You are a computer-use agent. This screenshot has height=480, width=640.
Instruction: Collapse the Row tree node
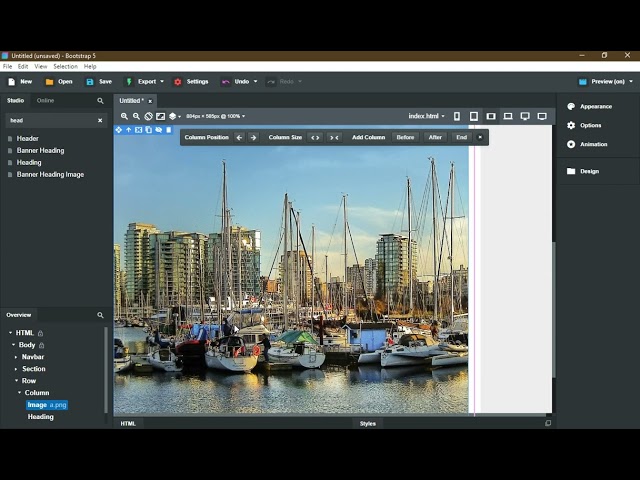[x=16, y=381]
